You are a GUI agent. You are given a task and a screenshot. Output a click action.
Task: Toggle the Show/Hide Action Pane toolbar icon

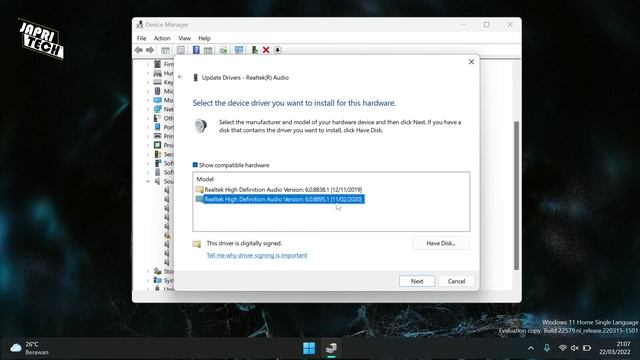click(x=208, y=50)
